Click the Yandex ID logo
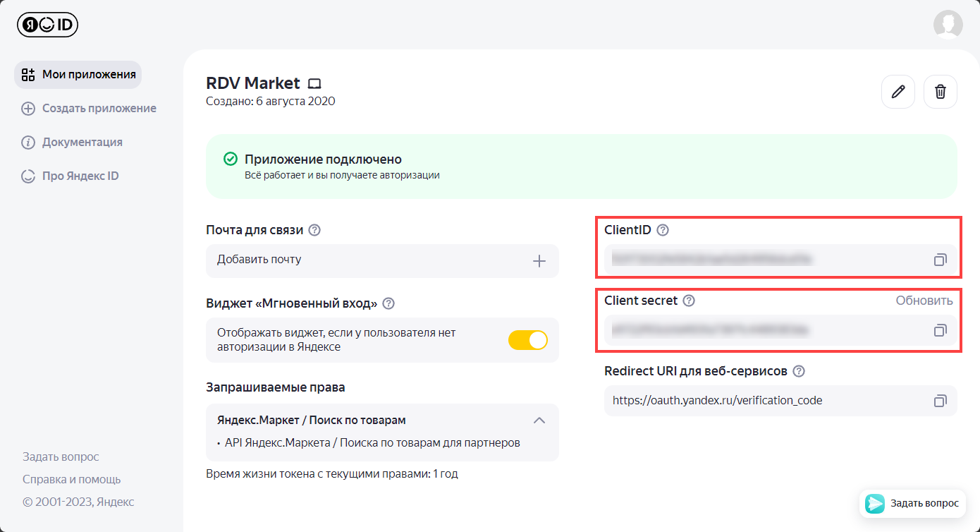Image resolution: width=980 pixels, height=532 pixels. [47, 25]
